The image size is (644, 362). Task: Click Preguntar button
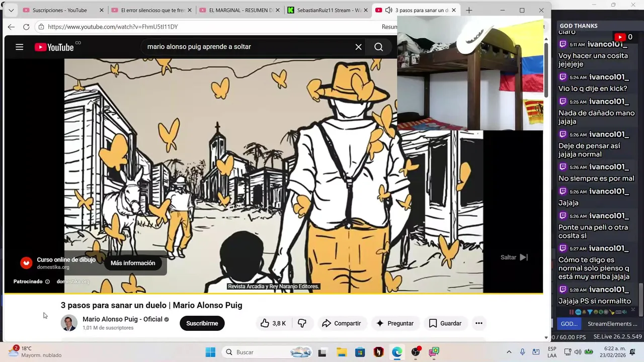pyautogui.click(x=395, y=323)
